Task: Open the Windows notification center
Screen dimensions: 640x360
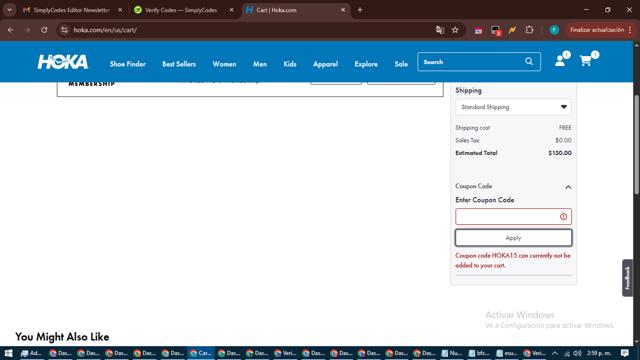Action: 624,353
